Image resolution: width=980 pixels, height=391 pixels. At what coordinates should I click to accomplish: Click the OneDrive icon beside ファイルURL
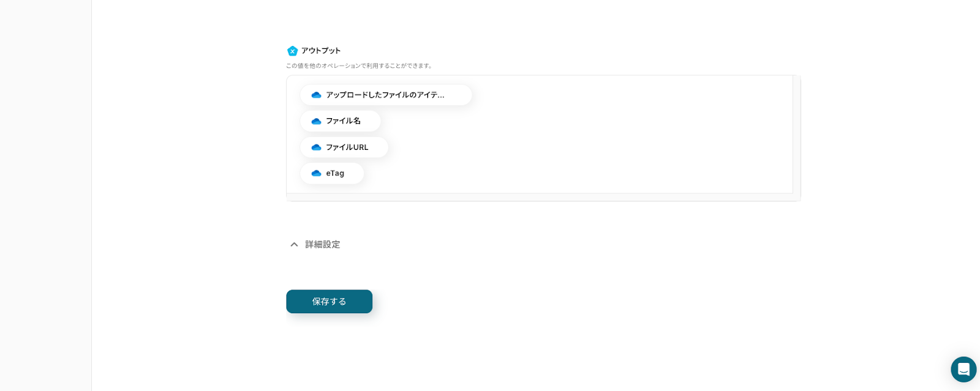[x=316, y=147]
